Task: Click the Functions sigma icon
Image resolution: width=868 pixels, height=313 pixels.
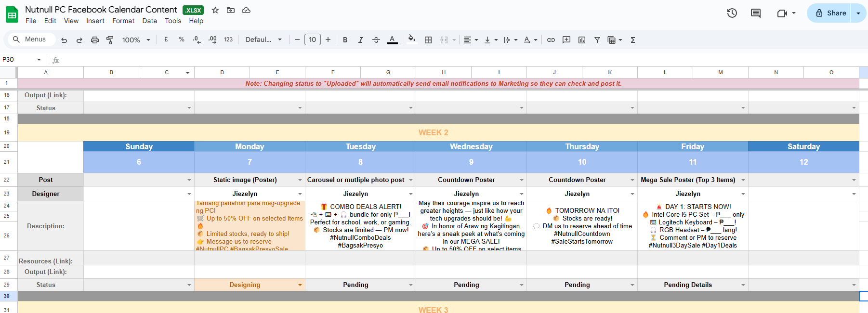Action: coord(633,40)
